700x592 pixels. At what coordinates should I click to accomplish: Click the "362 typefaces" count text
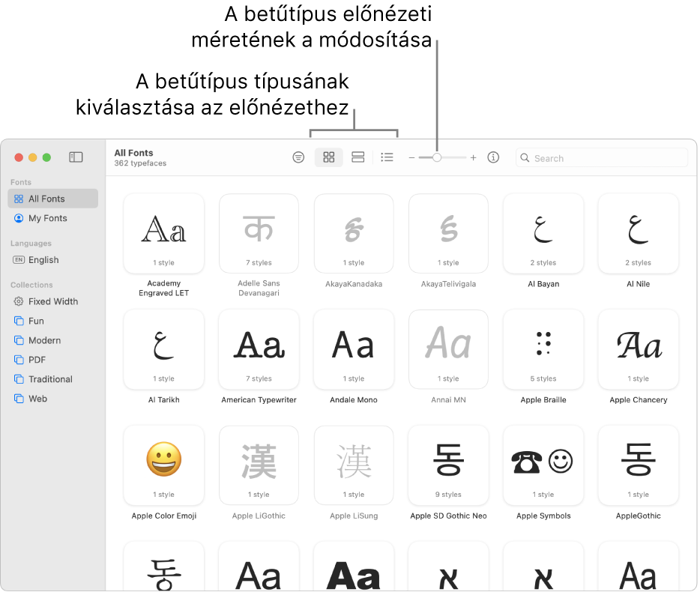(x=140, y=163)
